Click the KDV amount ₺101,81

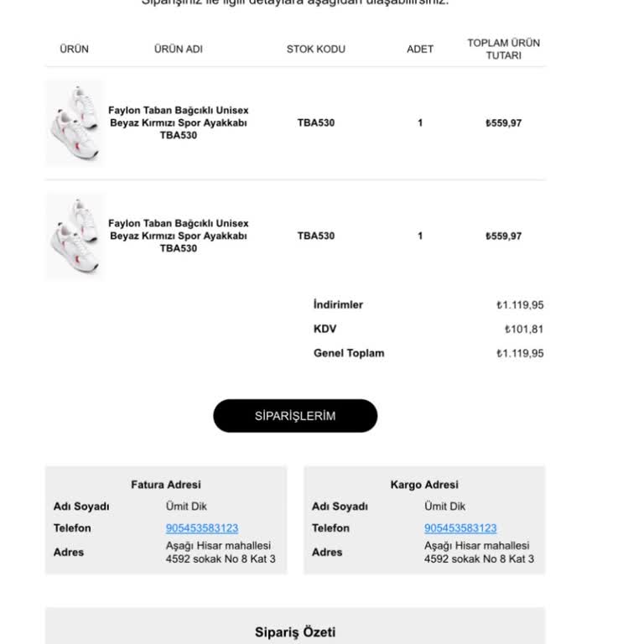point(524,329)
